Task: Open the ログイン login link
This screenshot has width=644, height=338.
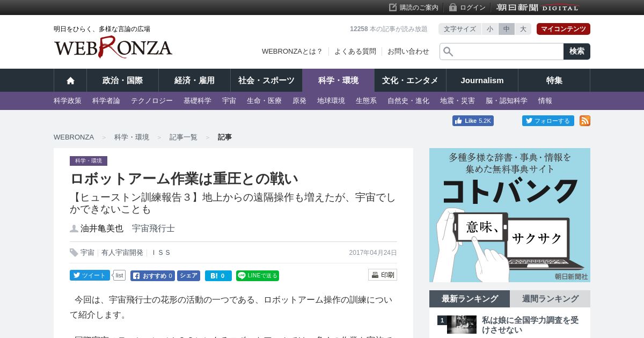Action: click(x=467, y=8)
